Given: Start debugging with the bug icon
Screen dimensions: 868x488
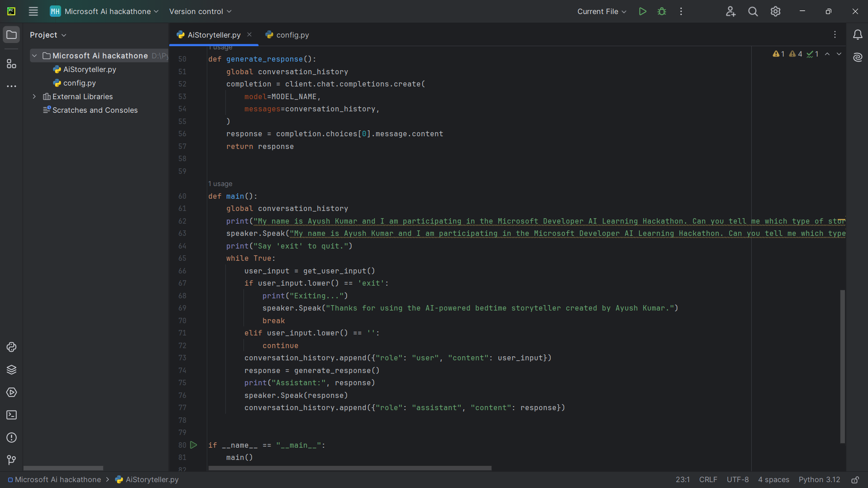Looking at the screenshot, I should (662, 11).
